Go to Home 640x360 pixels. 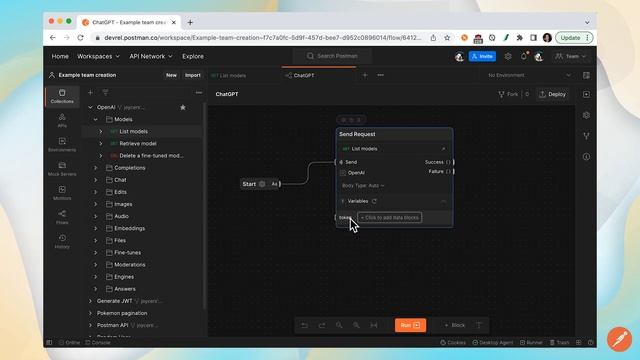[x=60, y=56]
